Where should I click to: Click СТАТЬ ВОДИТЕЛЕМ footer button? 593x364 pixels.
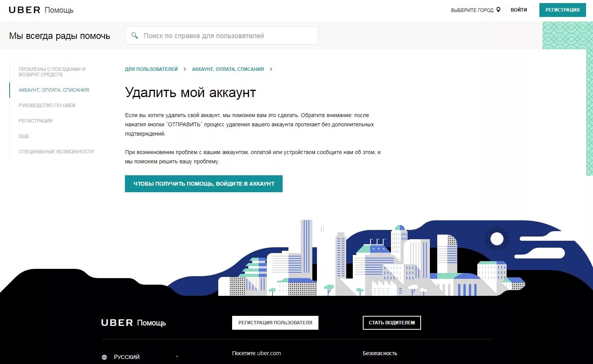pyautogui.click(x=392, y=323)
